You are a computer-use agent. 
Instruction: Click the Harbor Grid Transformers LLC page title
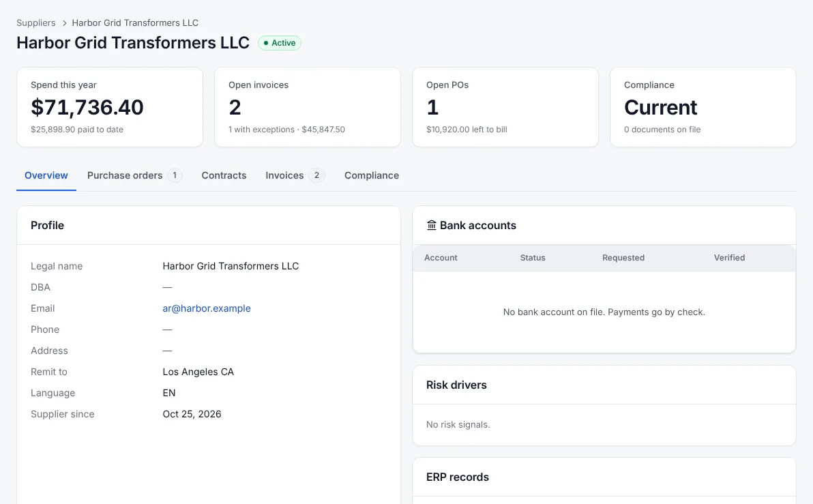click(x=133, y=42)
